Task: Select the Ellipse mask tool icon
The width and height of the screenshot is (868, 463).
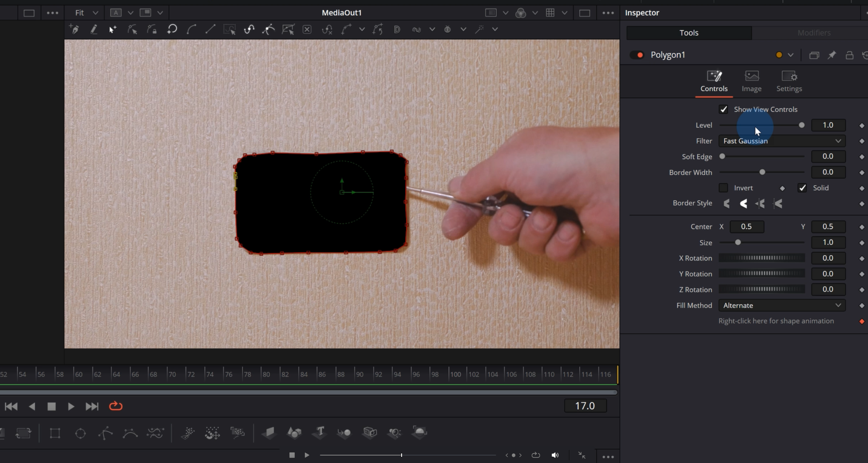Action: (x=80, y=433)
